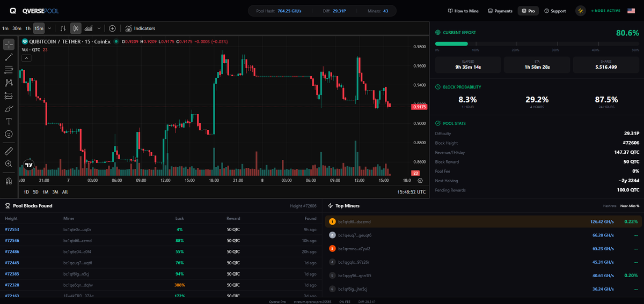644x304 pixels.
Task: Select the ruler measure tool
Action: (x=9, y=151)
